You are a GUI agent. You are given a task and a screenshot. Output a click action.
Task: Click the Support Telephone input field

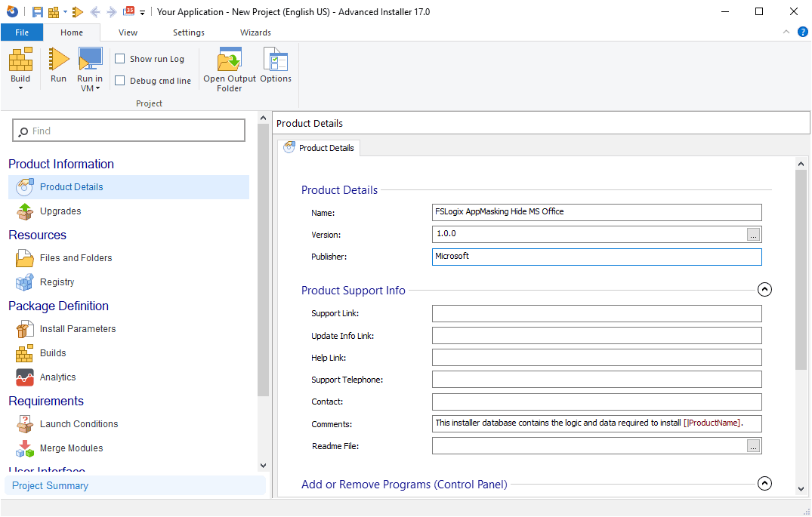pos(597,380)
